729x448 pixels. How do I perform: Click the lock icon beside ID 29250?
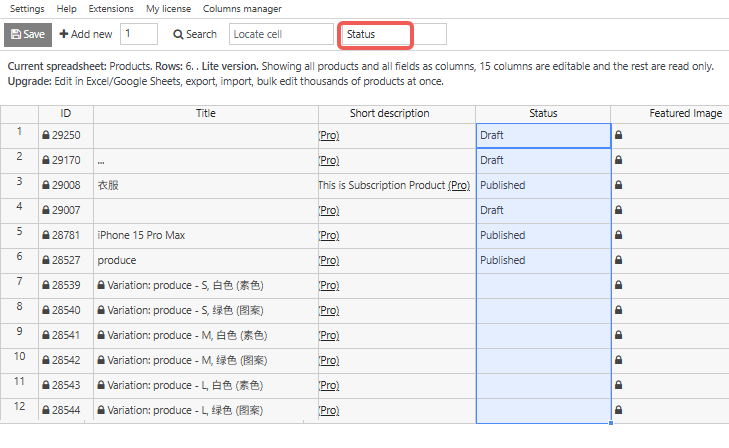[46, 135]
